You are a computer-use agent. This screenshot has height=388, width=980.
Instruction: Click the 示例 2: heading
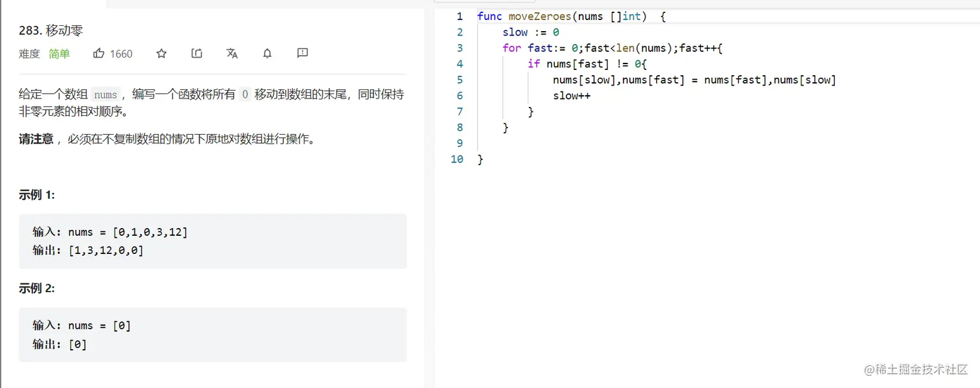coord(37,288)
